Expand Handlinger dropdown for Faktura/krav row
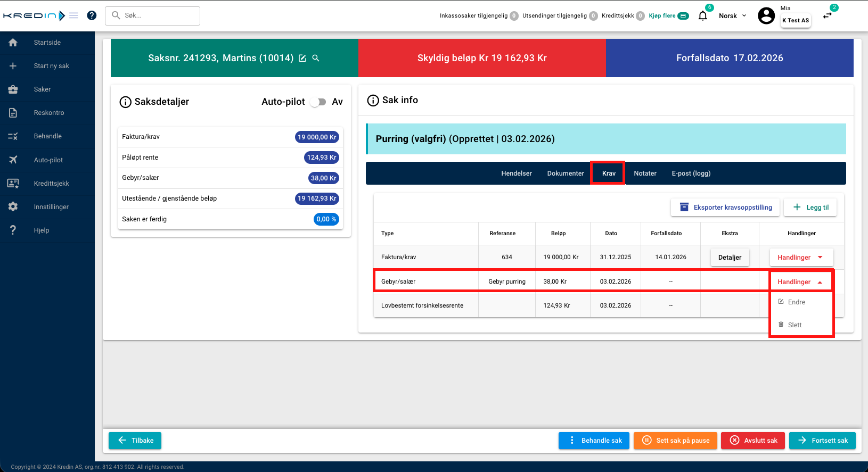The width and height of the screenshot is (868, 472). [x=800, y=258]
